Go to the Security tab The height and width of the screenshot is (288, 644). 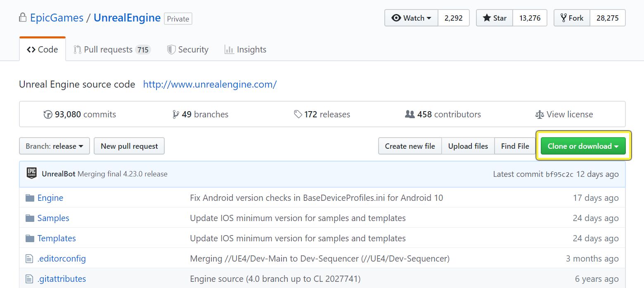[188, 50]
